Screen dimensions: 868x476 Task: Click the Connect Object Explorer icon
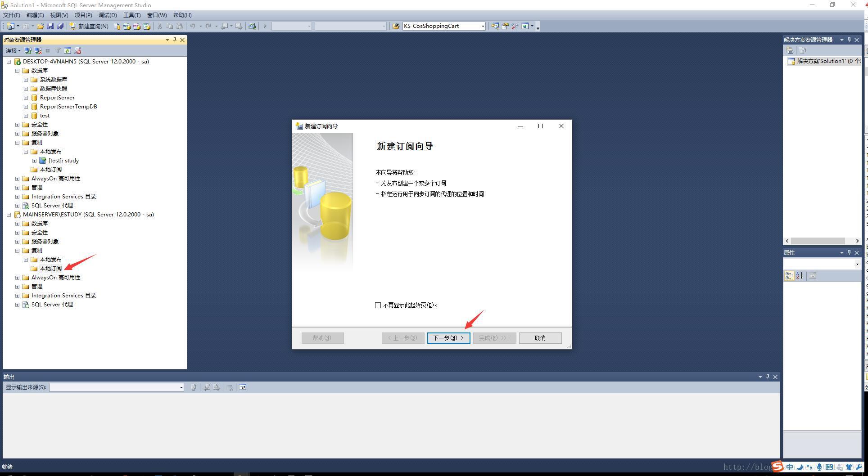28,51
